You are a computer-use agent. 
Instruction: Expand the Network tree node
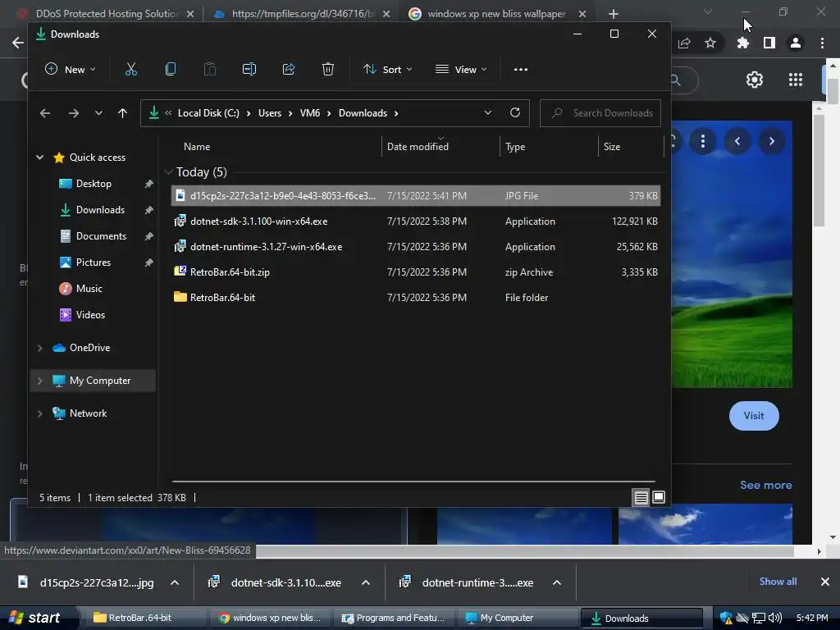tap(39, 413)
